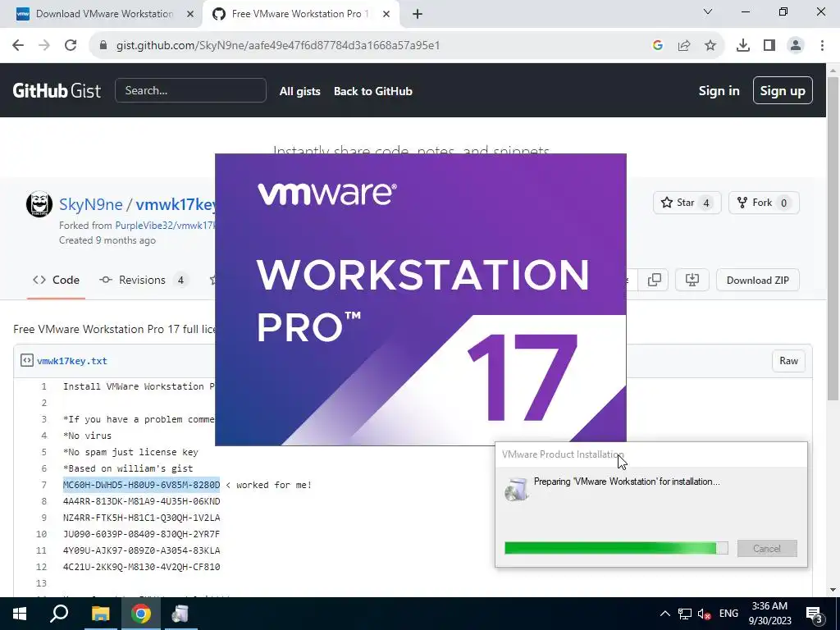Open Chrome three-dot menu
The width and height of the screenshot is (840, 630).
point(822,46)
